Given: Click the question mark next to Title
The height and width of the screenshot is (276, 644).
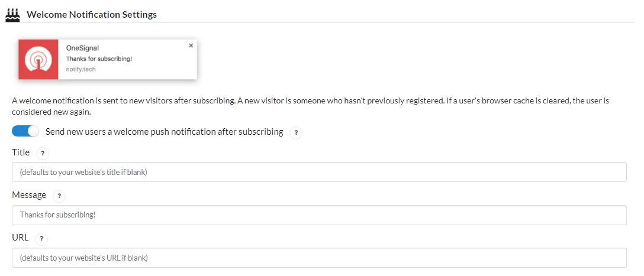Looking at the screenshot, I should [43, 154].
